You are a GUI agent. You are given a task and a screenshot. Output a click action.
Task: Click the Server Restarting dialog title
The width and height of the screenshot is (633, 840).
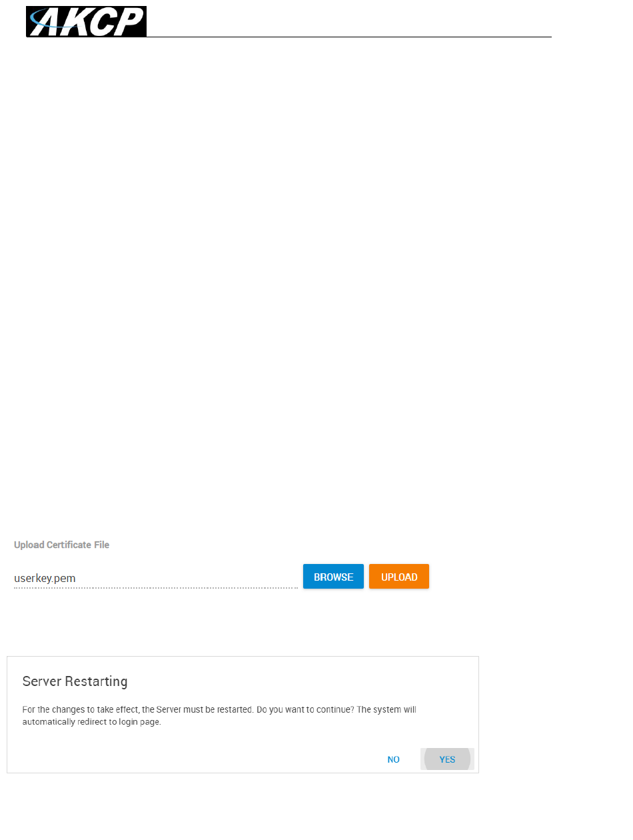75,681
